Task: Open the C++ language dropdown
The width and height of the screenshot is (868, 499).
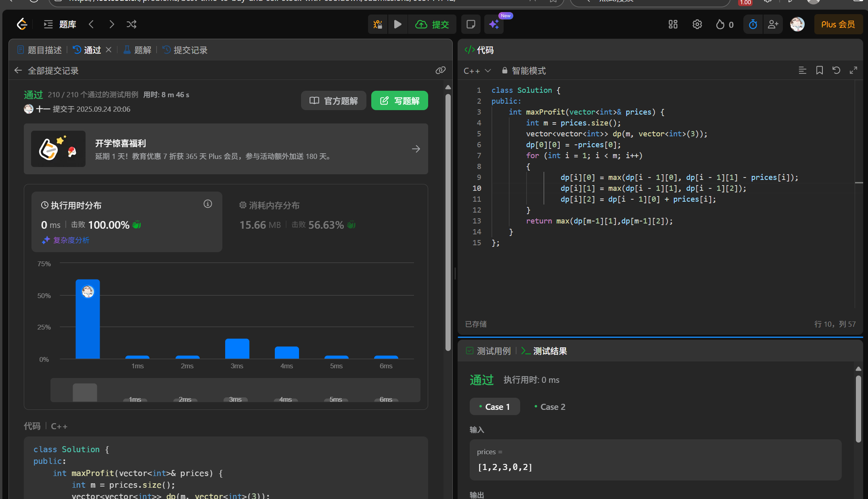Action: [477, 71]
